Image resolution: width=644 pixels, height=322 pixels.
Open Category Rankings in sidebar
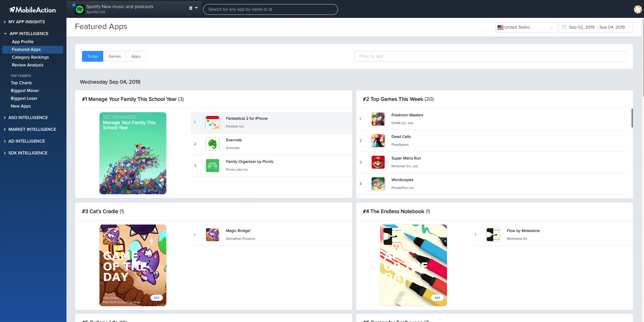tap(30, 57)
